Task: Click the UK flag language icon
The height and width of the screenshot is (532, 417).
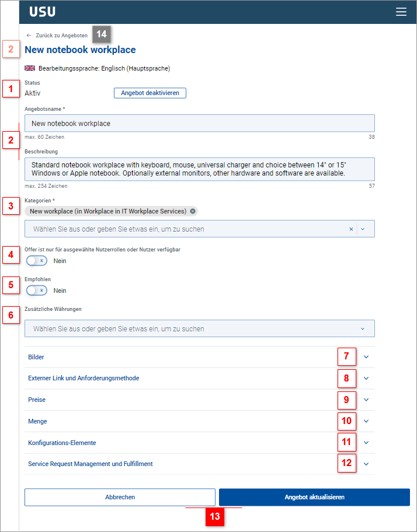Action: (x=30, y=68)
